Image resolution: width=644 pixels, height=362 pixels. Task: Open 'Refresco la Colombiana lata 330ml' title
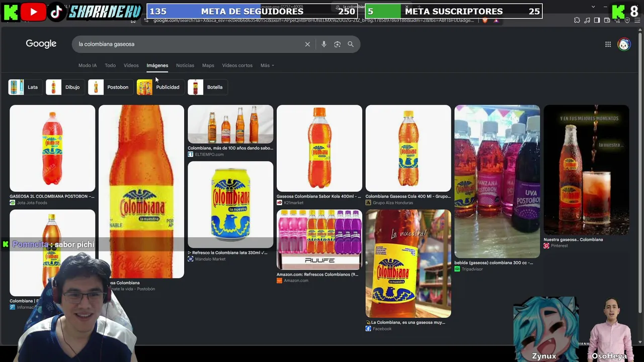coord(227,253)
